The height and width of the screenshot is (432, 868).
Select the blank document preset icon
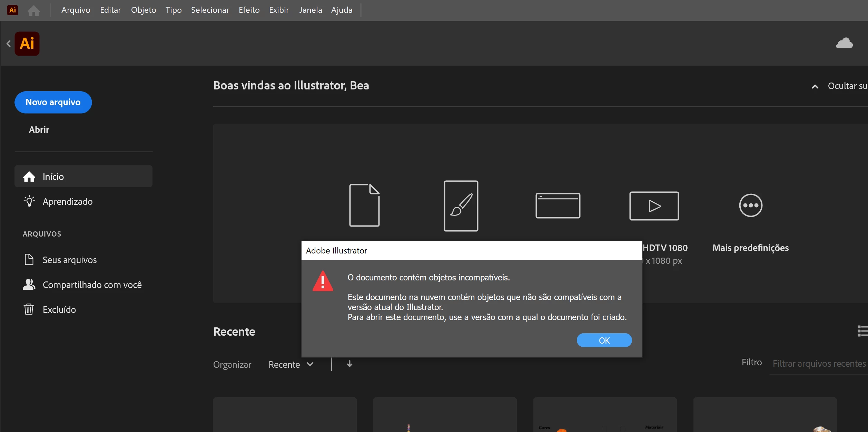(364, 205)
